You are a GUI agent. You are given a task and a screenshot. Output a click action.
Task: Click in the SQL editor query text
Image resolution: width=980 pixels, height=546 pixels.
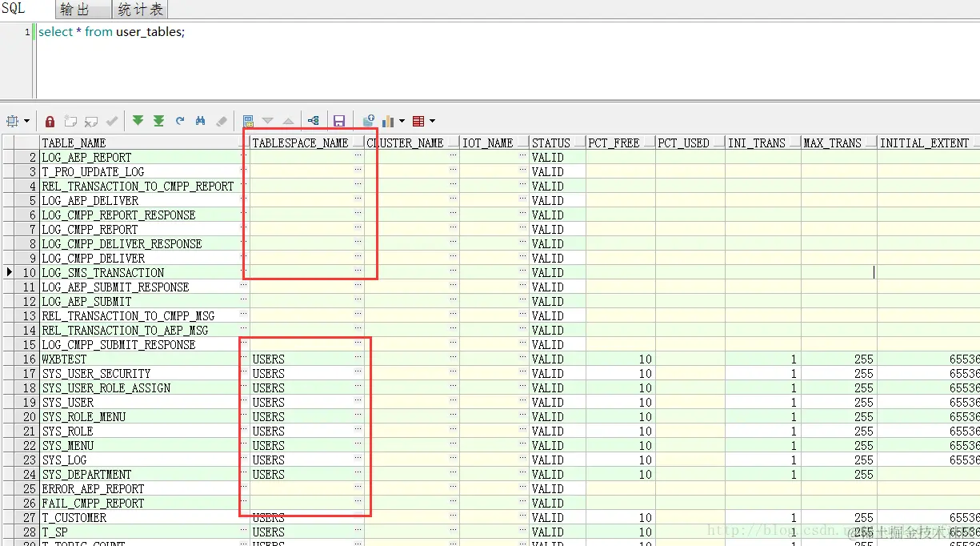[111, 32]
